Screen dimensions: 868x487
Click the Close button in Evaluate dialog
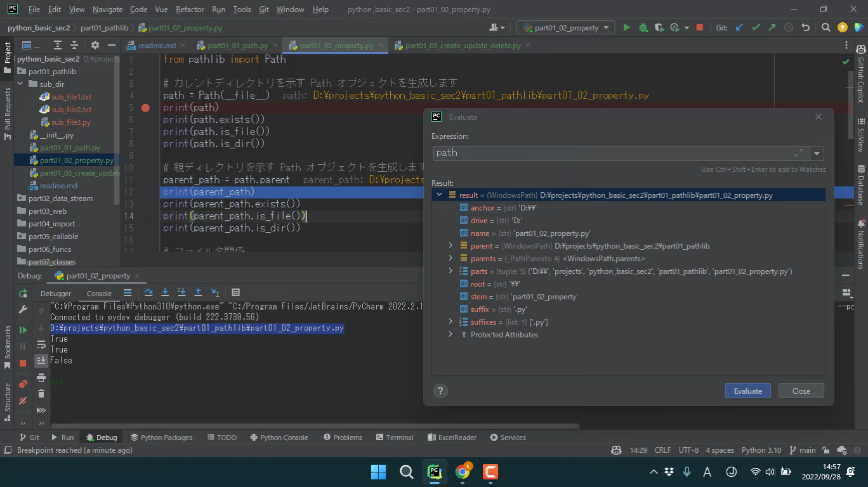(x=801, y=391)
